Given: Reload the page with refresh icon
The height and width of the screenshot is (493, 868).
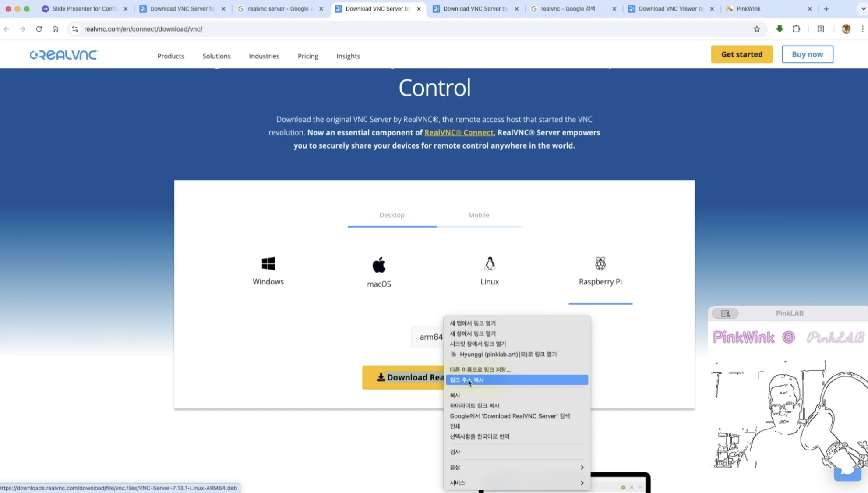Looking at the screenshot, I should [39, 29].
